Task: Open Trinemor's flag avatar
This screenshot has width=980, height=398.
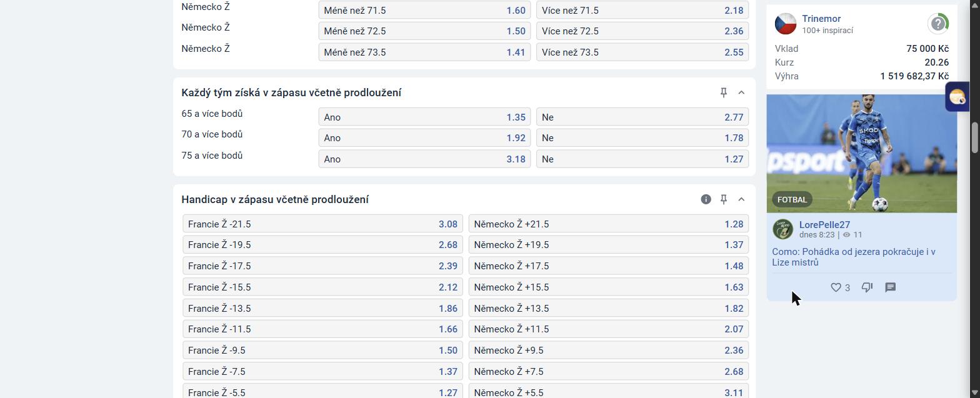Action: tap(786, 24)
